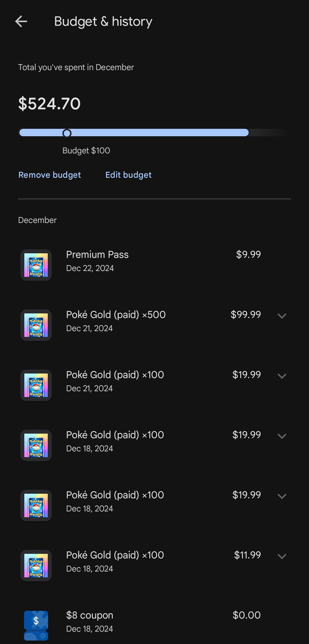The width and height of the screenshot is (309, 644).
Task: Tap app icon for Dec 21 Poké Gold ×100
Action: [36, 385]
